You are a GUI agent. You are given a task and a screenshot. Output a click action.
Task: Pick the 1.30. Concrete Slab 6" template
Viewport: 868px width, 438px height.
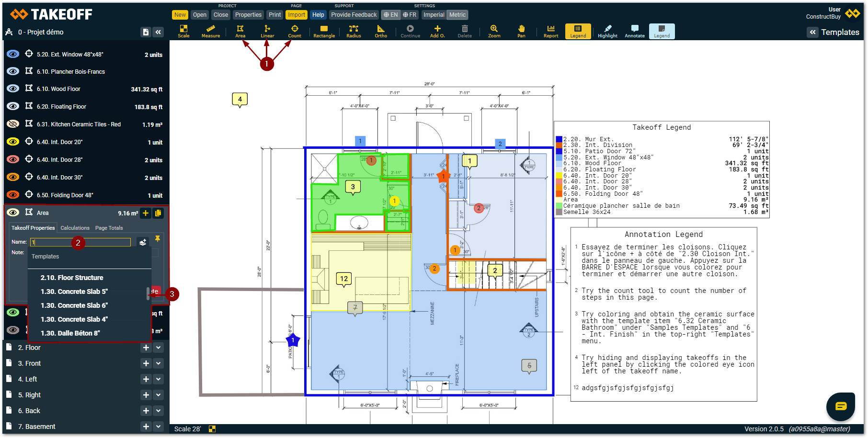coord(74,305)
